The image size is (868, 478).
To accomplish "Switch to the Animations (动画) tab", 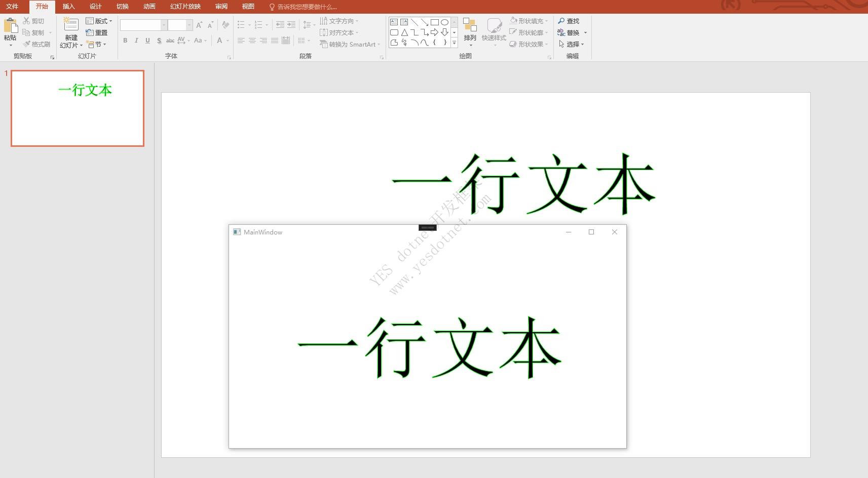I will pyautogui.click(x=149, y=7).
